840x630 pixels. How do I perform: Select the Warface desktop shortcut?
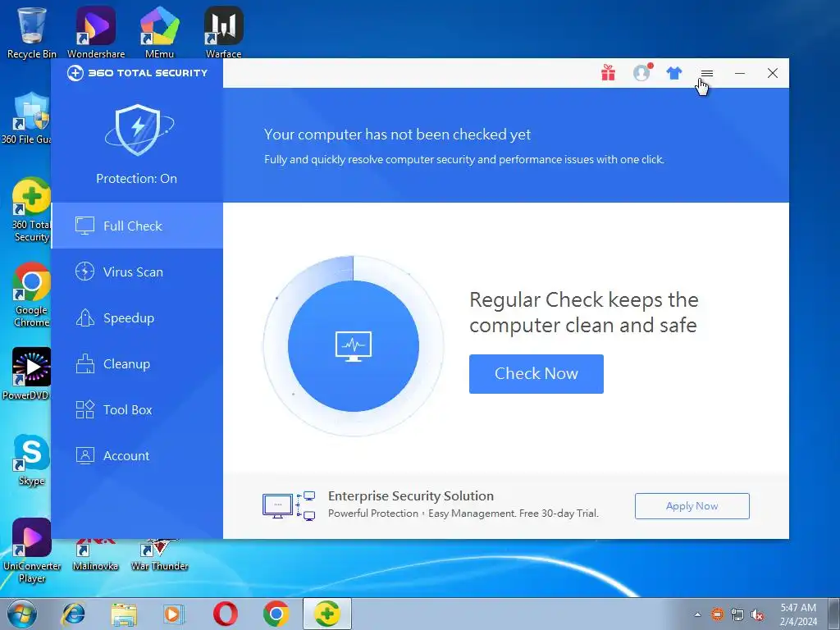[x=223, y=33]
